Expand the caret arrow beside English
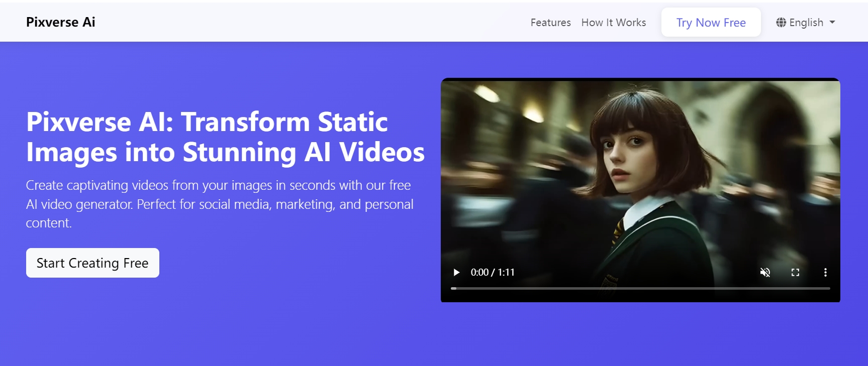The width and height of the screenshot is (868, 366). [x=832, y=22]
